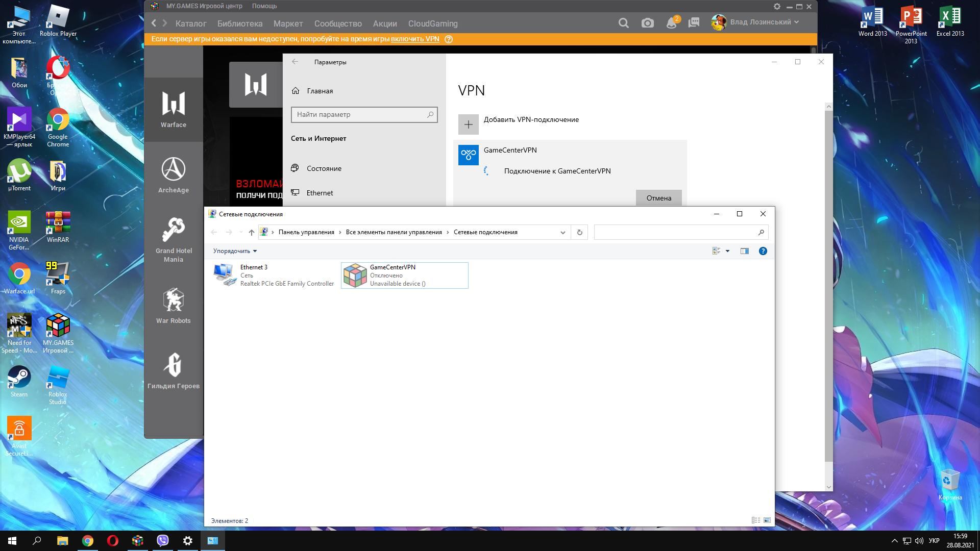This screenshot has width=980, height=551.
Task: Expand breadcrumb arrow after Все элементы панели управления
Action: pos(448,232)
